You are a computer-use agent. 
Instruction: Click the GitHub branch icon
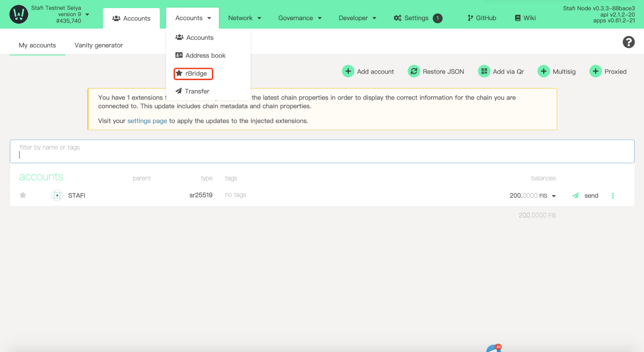(470, 18)
